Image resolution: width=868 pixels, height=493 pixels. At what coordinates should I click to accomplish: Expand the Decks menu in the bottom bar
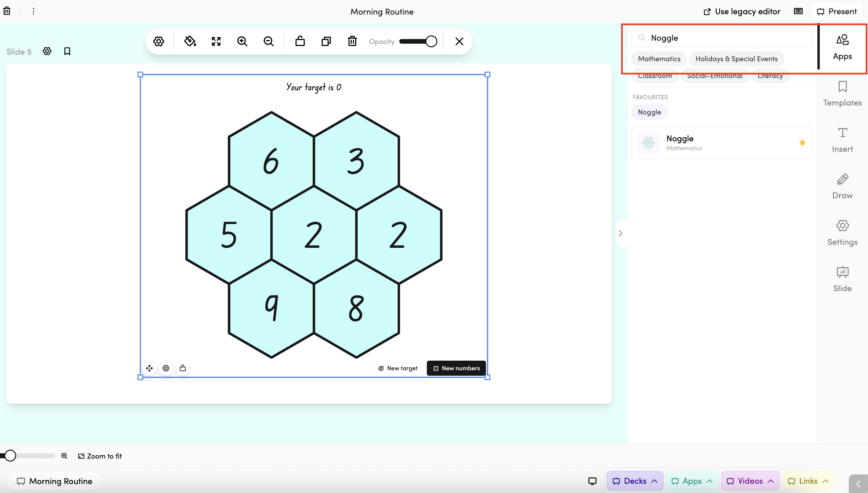click(635, 481)
